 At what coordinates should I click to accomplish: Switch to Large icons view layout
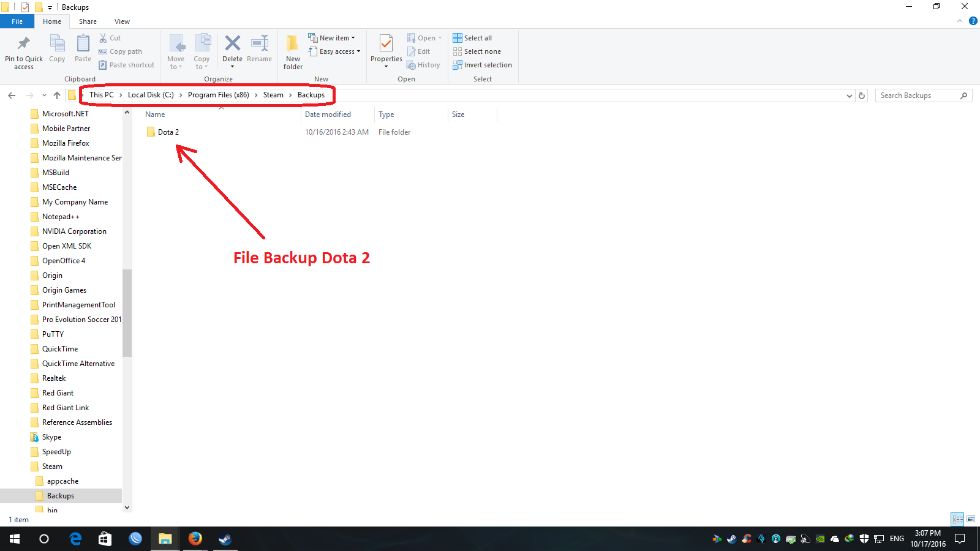[x=971, y=519]
